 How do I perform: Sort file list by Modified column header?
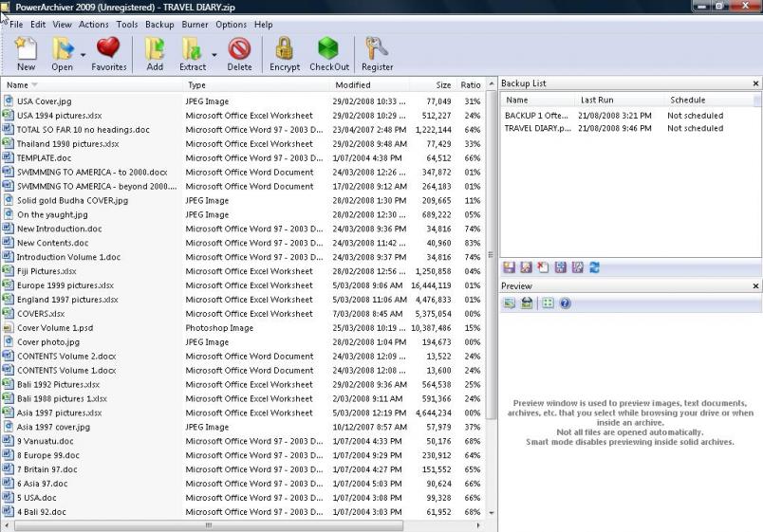pyautogui.click(x=369, y=85)
